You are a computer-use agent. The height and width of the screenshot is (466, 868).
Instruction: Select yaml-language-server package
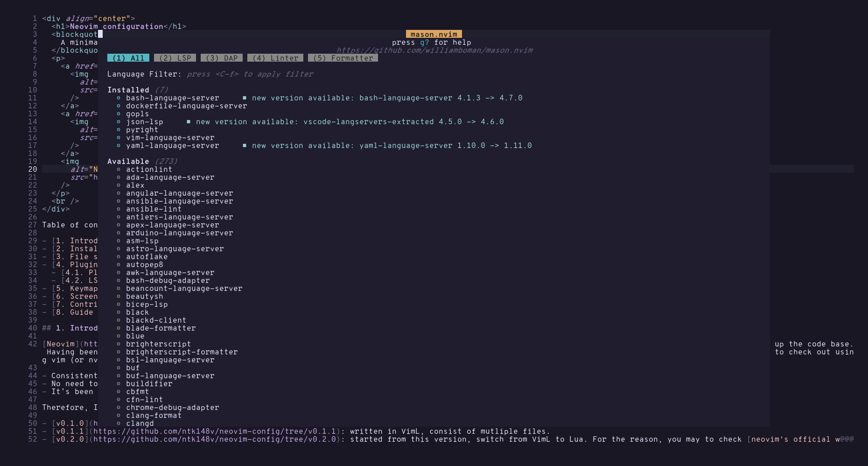(x=172, y=145)
